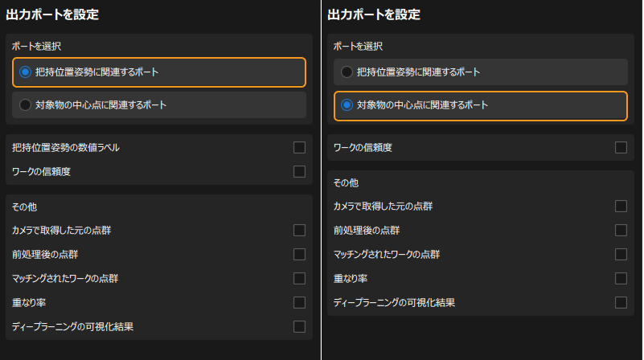The width and height of the screenshot is (644, 360).
Task: Enable the 把持位置姿勢の数値ラベル checkbox
Action: [x=299, y=147]
